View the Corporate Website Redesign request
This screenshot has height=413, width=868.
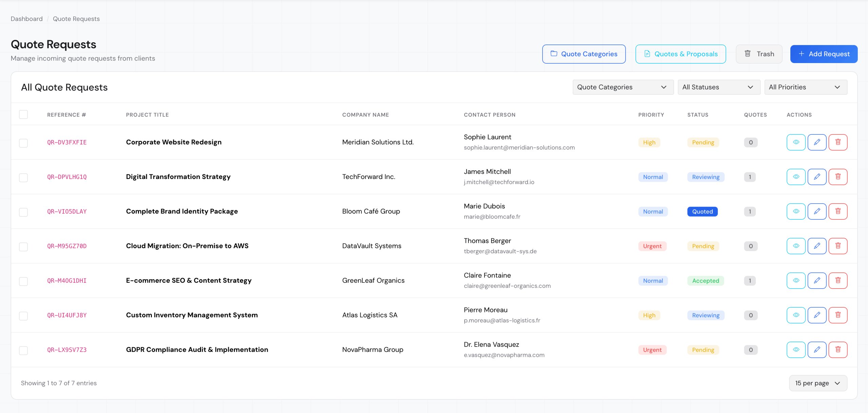coord(795,142)
